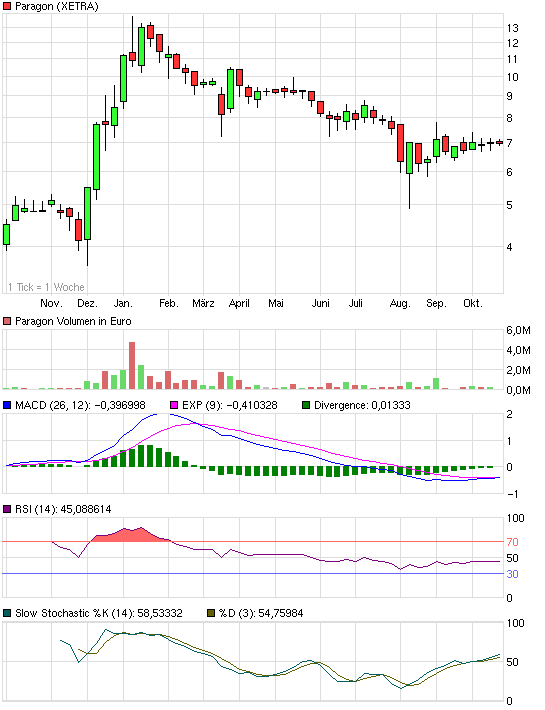Click the red 70 RSI threshold label
The image size is (545, 710).
(x=512, y=542)
